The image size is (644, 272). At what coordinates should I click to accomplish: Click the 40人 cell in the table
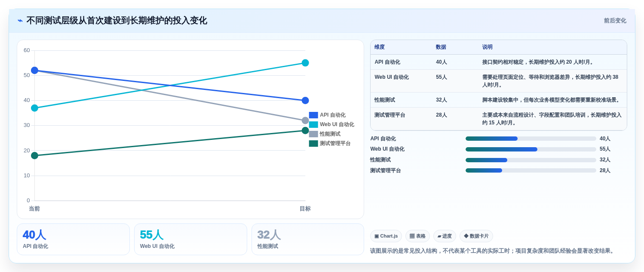coord(442,62)
